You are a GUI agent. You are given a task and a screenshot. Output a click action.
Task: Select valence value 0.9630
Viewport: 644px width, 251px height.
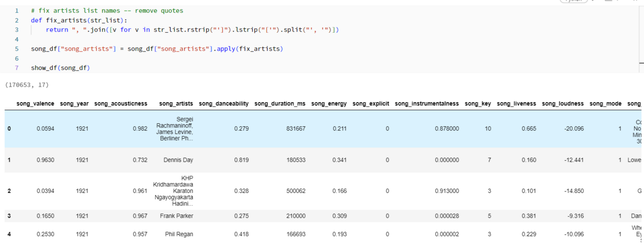coord(45,160)
